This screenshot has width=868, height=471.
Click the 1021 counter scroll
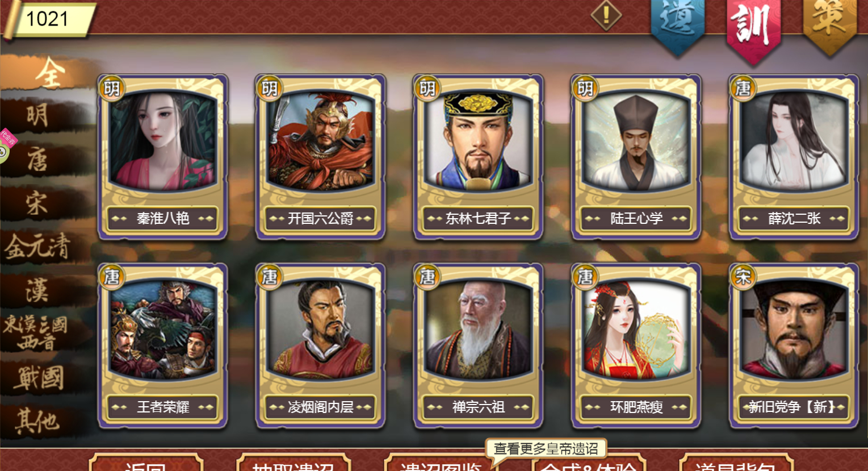pyautogui.click(x=48, y=19)
